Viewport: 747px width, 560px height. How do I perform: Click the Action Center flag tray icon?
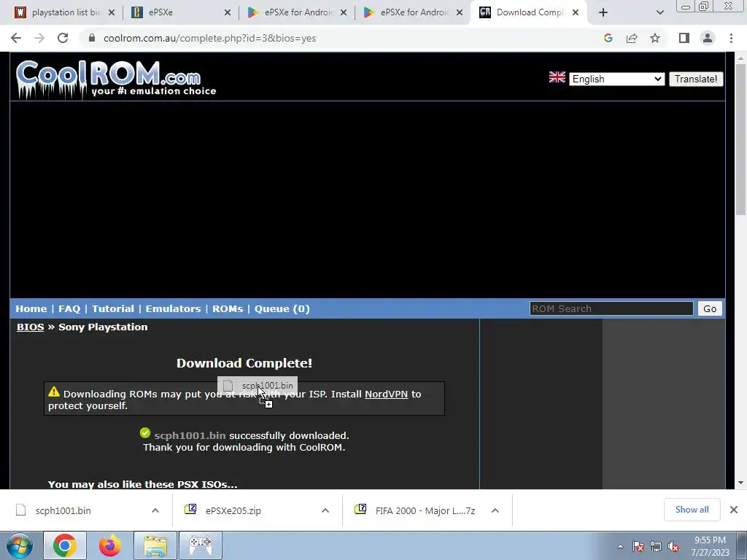[638, 546]
